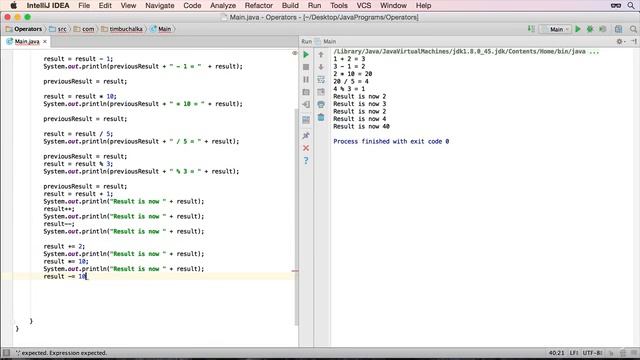Click the Stop square in the Run panel
Viewport: 640px width, 360px height.
[x=306, y=67]
